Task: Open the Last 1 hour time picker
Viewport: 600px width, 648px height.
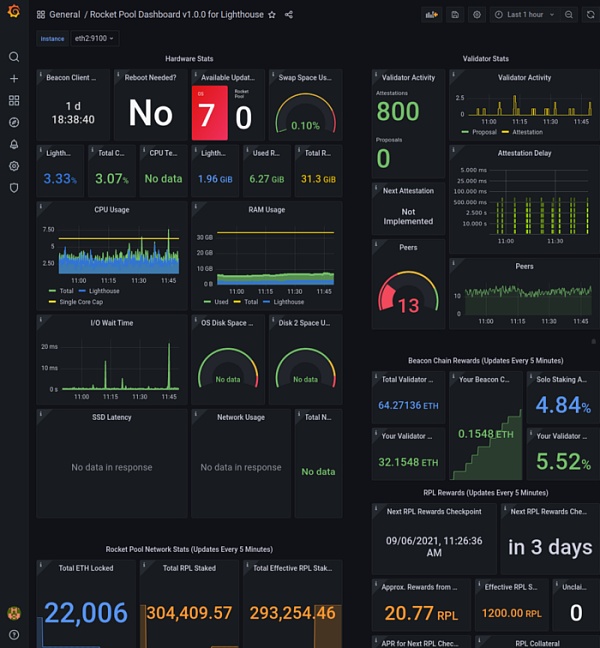Action: coord(523,15)
